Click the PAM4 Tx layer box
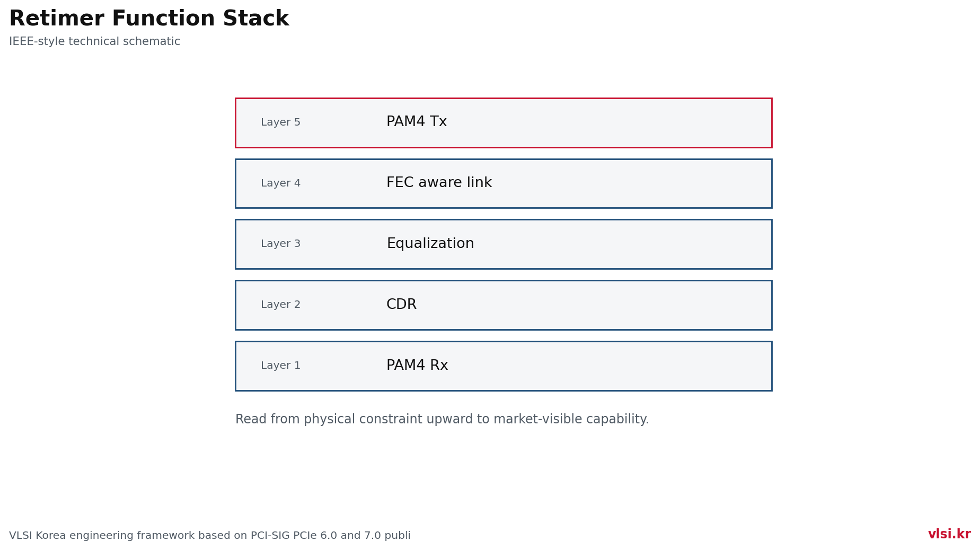980x550 pixels. (504, 122)
